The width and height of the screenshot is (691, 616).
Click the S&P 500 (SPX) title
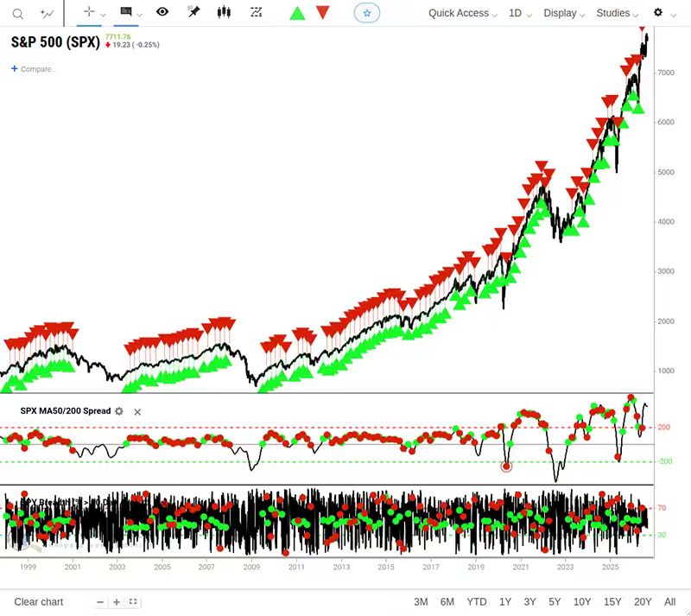pyautogui.click(x=55, y=41)
